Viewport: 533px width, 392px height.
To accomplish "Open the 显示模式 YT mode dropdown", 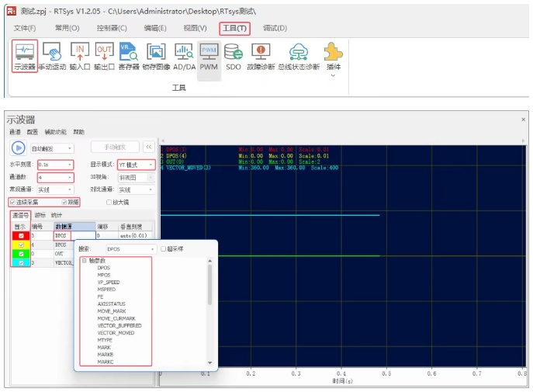I will (x=136, y=165).
